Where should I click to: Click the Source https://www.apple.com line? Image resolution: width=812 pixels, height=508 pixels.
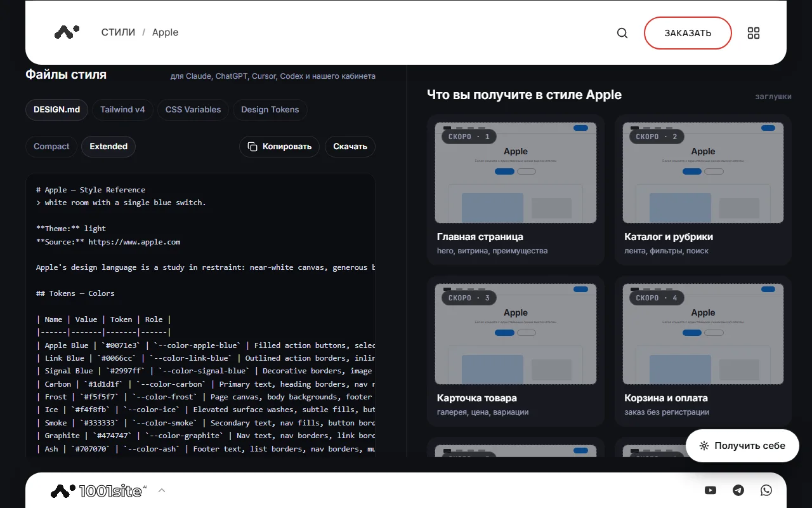[108, 242]
